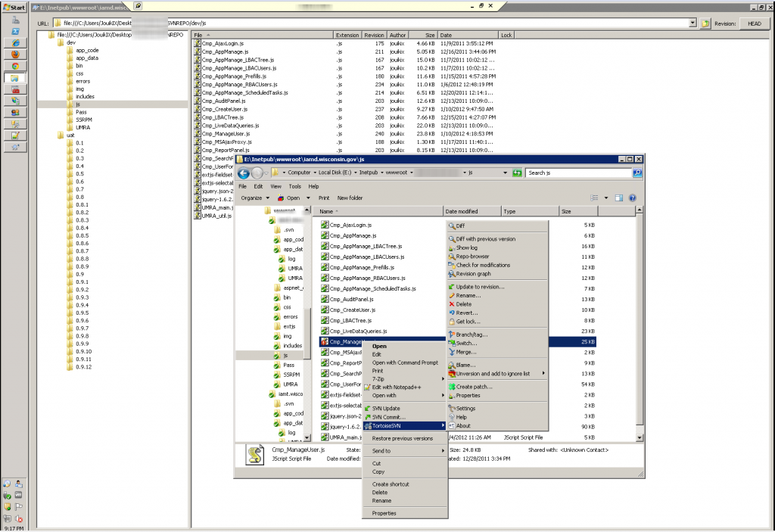The width and height of the screenshot is (775, 532).
Task: Expand Unversion and add to ignore list
Action: (498, 374)
